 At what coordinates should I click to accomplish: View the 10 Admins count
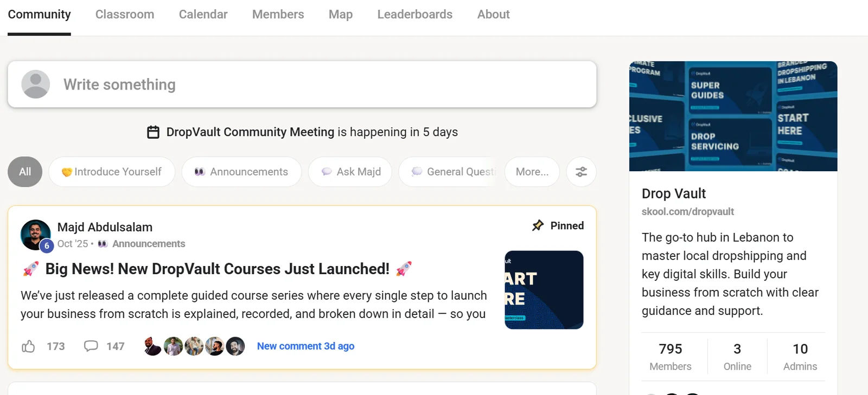click(x=800, y=356)
